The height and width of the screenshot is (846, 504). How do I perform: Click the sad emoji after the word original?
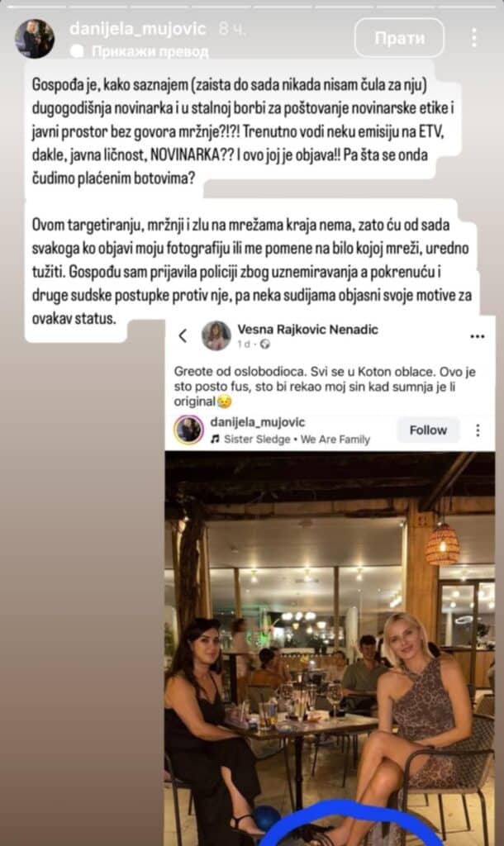(224, 402)
